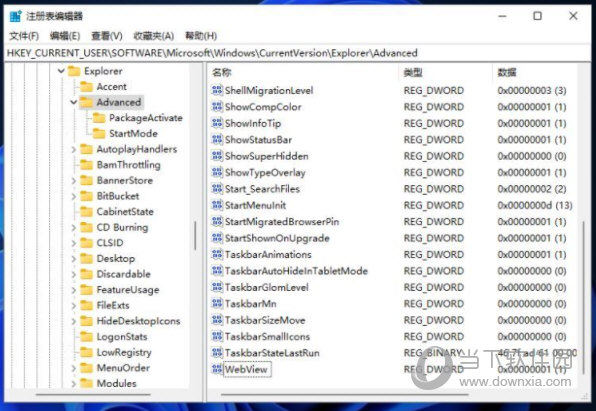Click the DWORD icon beside TaskbarSmallIcons
The height and width of the screenshot is (411, 596).
(x=217, y=336)
